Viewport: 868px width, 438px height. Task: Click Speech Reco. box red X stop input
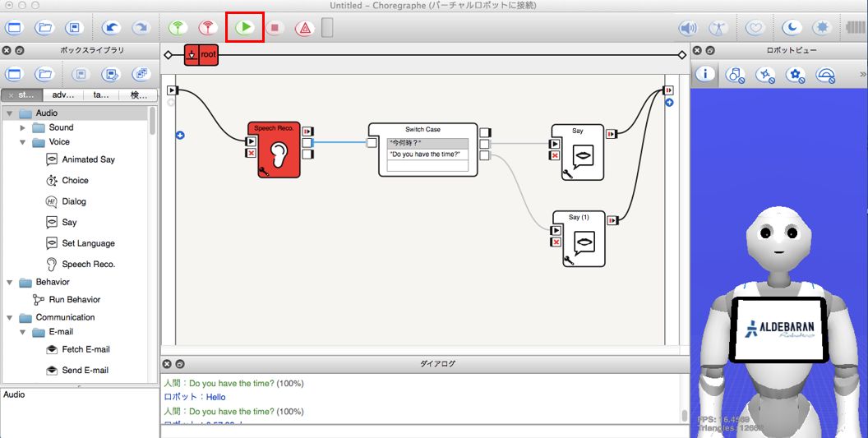click(252, 153)
